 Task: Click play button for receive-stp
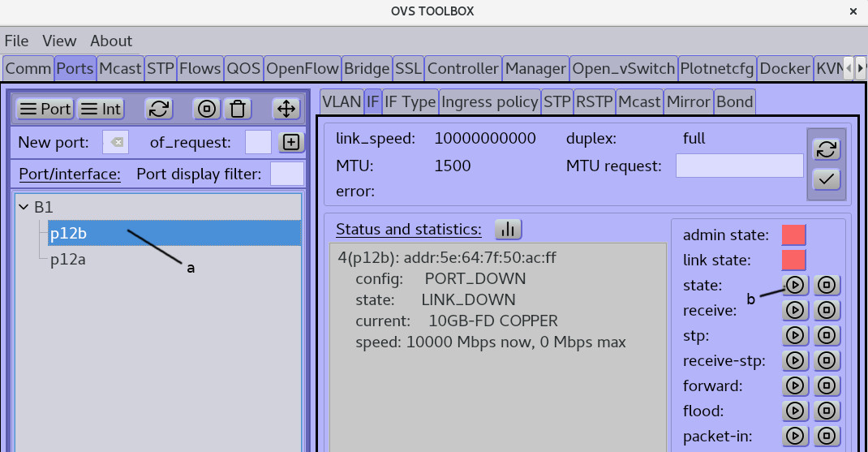pos(796,360)
